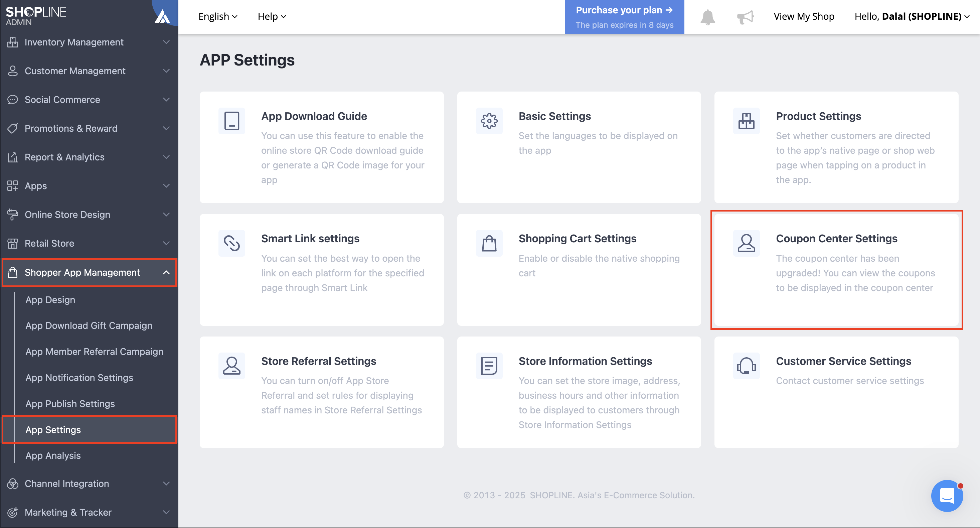Click the Shopping Cart bag icon
The width and height of the screenshot is (980, 528).
[489, 243]
